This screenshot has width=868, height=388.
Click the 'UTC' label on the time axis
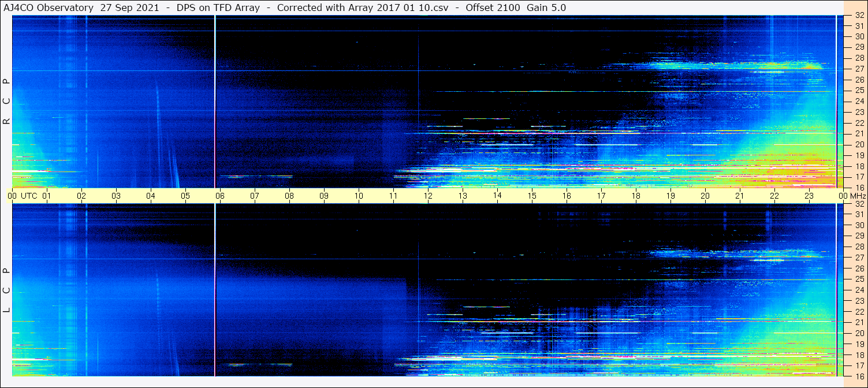click(28, 196)
